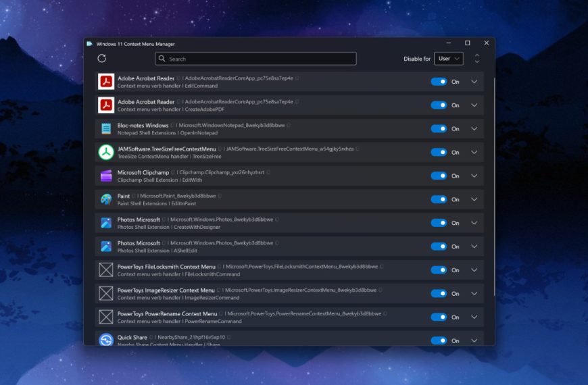This screenshot has width=588, height=385.
Task: Click 'Clipchamp Shell Extension | EditWith' text
Action: pyautogui.click(x=160, y=180)
